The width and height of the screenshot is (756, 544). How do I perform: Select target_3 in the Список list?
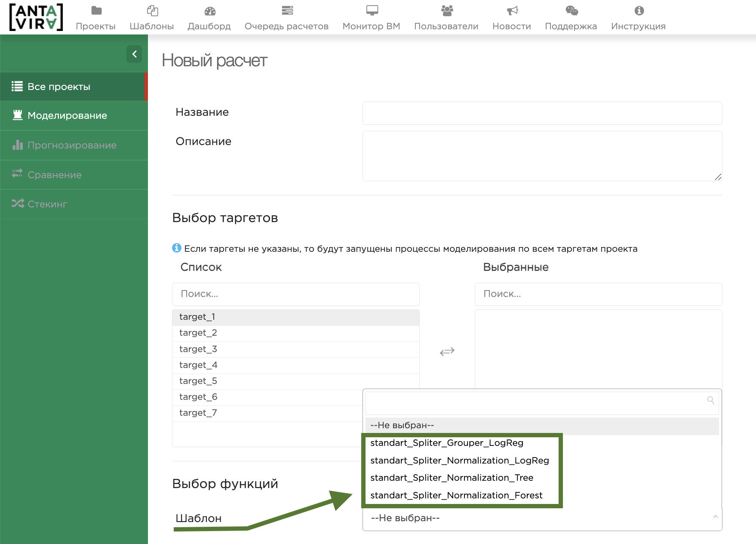point(198,349)
